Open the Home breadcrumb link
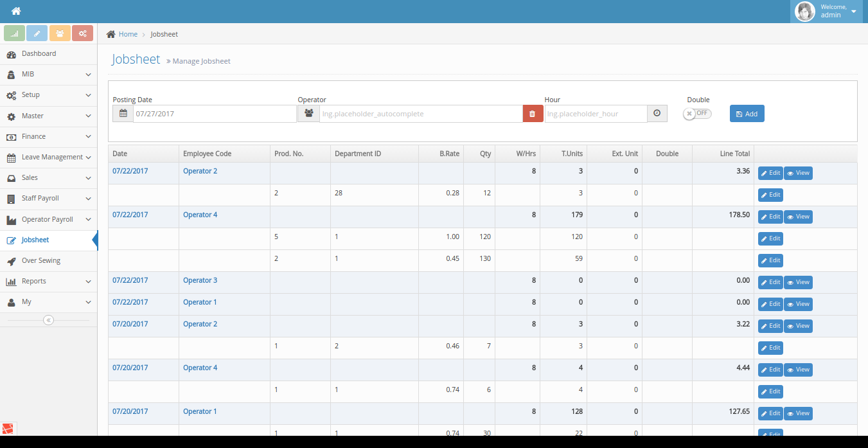 (128, 34)
